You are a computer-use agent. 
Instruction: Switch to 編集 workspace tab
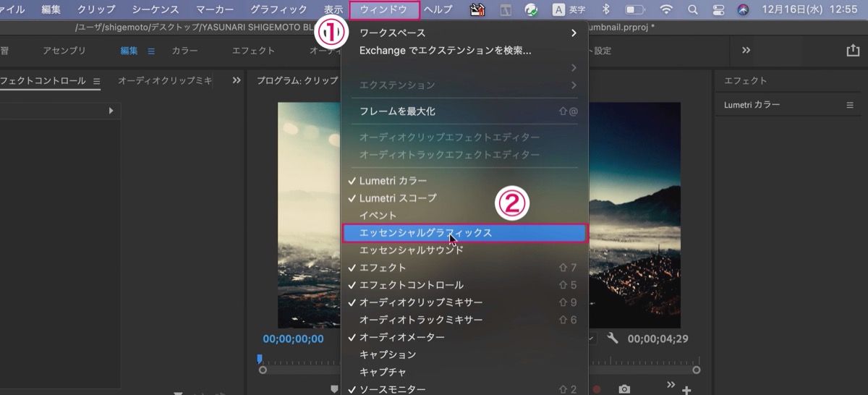(x=129, y=51)
